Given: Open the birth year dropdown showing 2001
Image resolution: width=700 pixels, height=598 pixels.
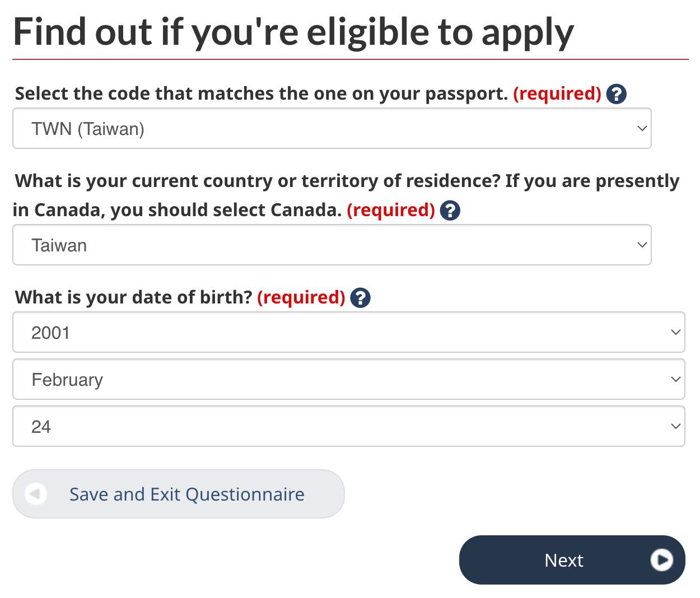Looking at the screenshot, I should pyautogui.click(x=348, y=333).
